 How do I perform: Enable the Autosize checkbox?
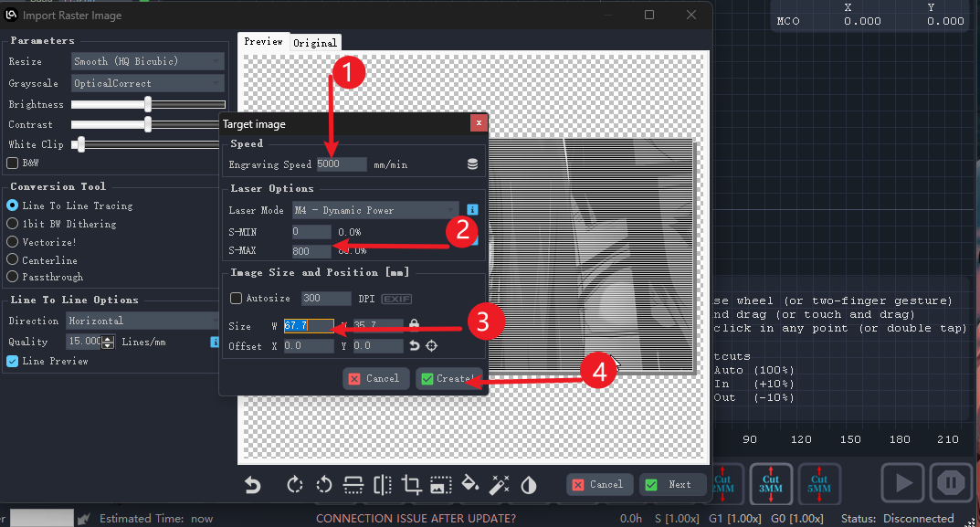[237, 299]
